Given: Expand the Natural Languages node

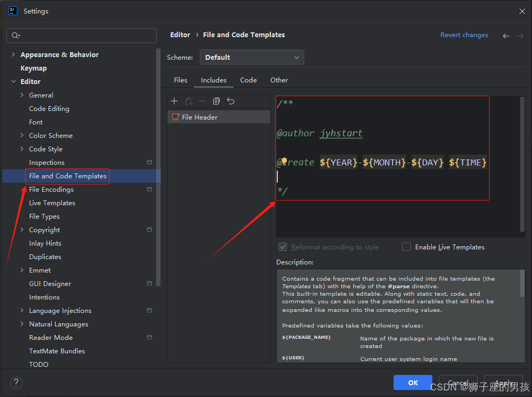Looking at the screenshot, I should tap(22, 324).
